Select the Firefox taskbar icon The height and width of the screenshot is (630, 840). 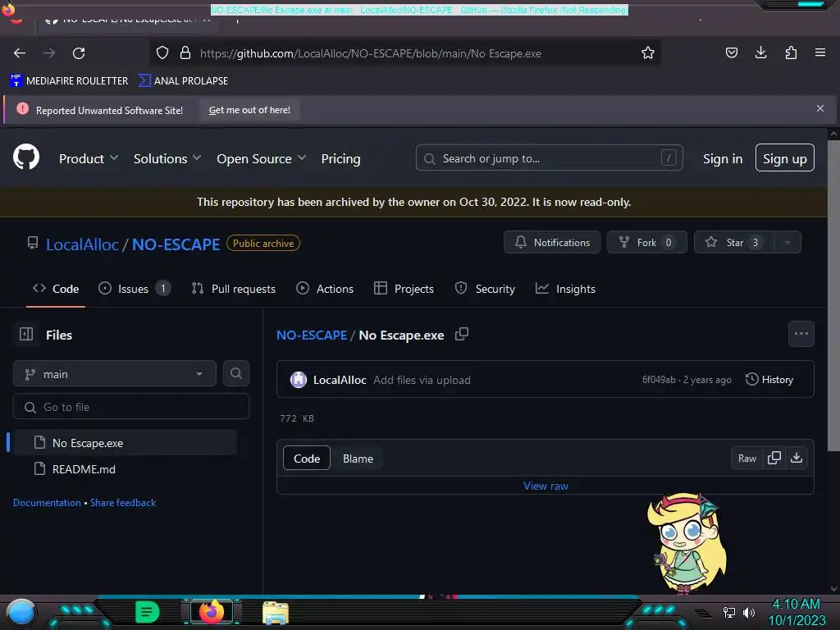pyautogui.click(x=212, y=612)
